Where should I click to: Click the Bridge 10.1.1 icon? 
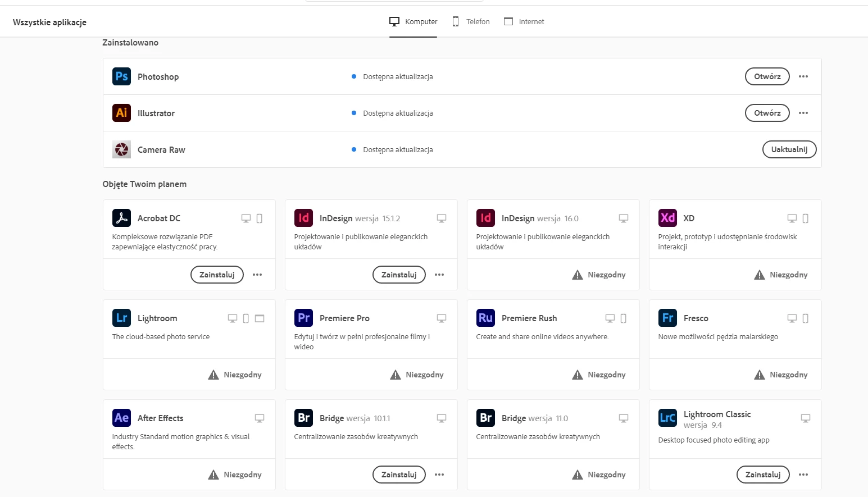point(303,418)
